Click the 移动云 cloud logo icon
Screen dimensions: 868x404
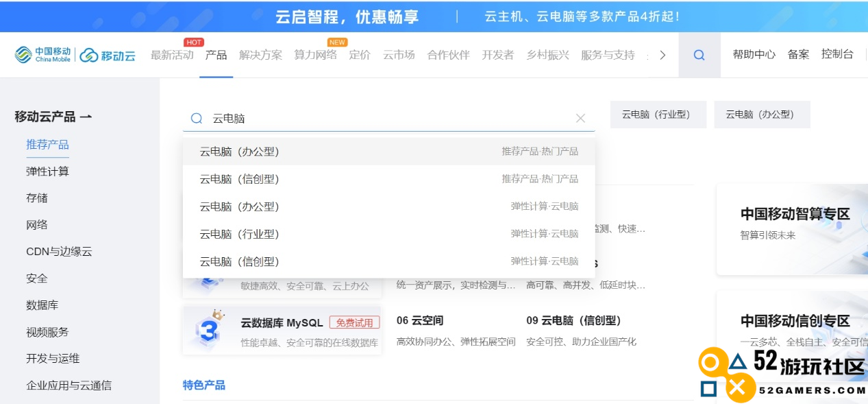89,53
